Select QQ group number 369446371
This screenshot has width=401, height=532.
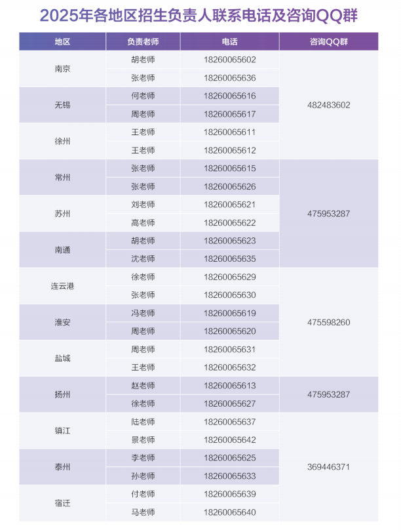(328, 467)
